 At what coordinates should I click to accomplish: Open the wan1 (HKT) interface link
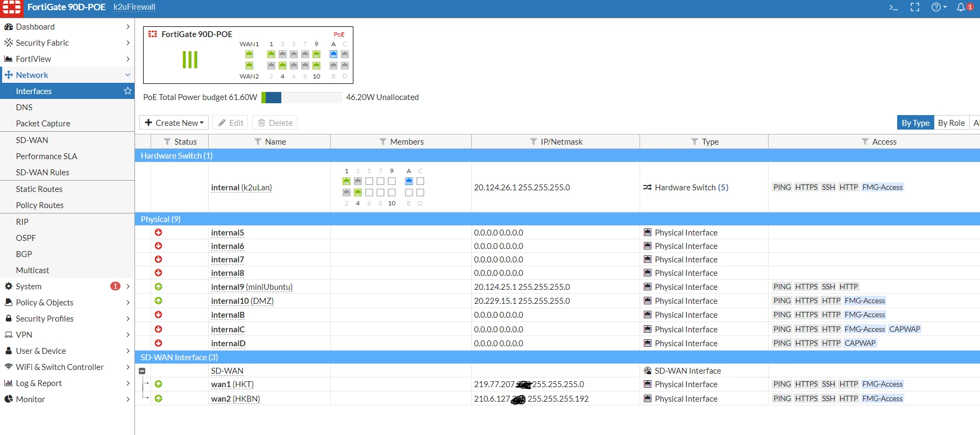[232, 384]
